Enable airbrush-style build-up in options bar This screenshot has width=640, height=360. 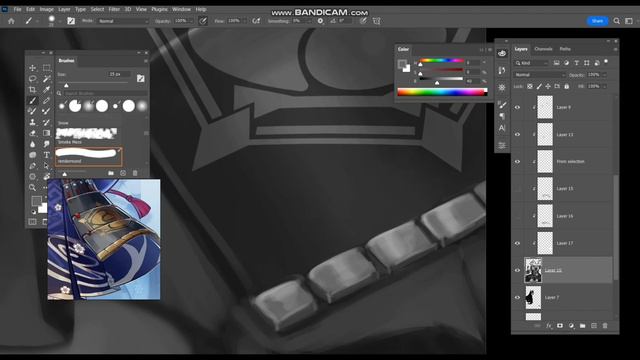(256, 21)
